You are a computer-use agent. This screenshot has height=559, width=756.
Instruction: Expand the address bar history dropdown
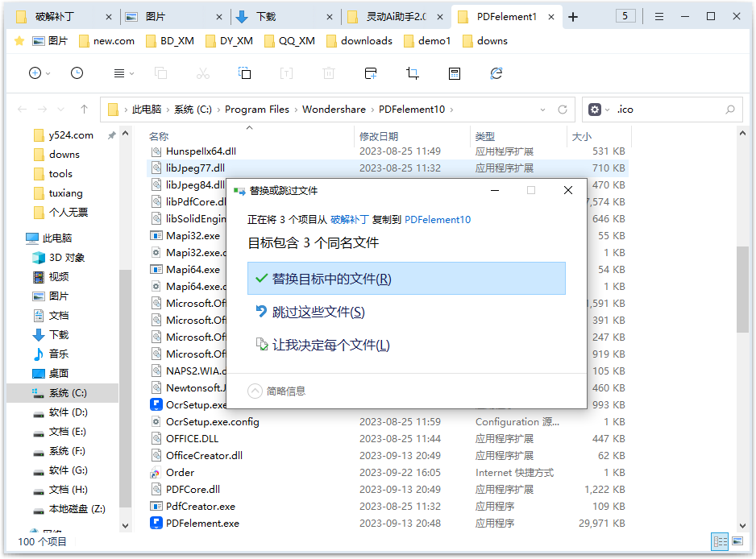coord(543,110)
